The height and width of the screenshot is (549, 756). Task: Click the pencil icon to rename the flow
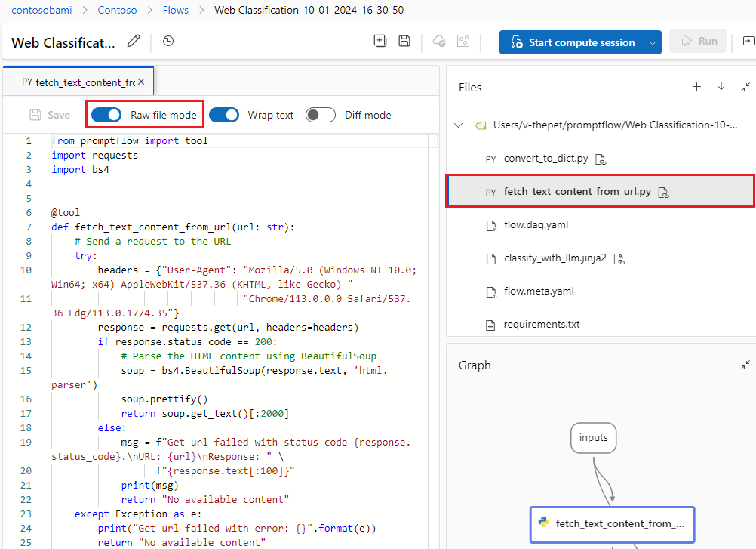click(134, 42)
